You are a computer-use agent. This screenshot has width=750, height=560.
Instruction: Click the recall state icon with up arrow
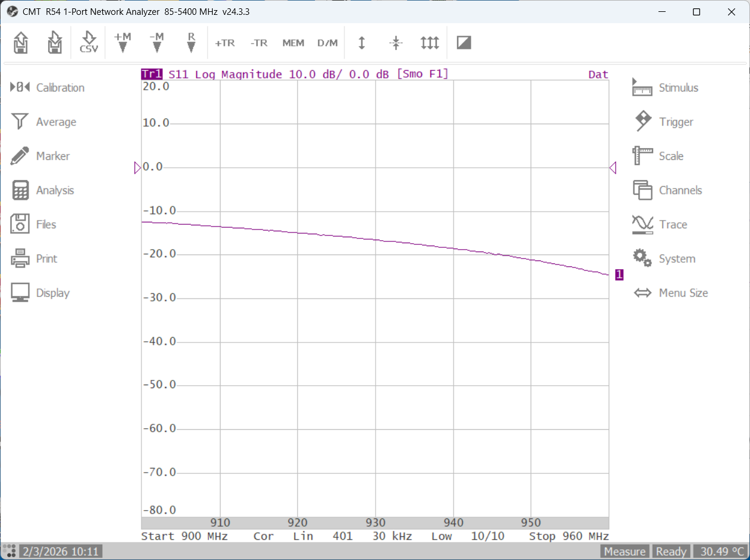[x=21, y=43]
